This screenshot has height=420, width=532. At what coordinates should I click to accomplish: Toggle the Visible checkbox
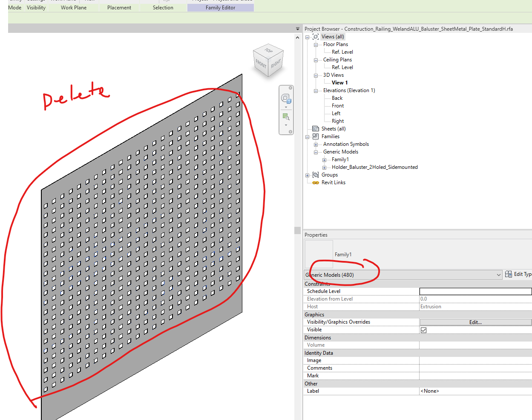click(x=423, y=330)
